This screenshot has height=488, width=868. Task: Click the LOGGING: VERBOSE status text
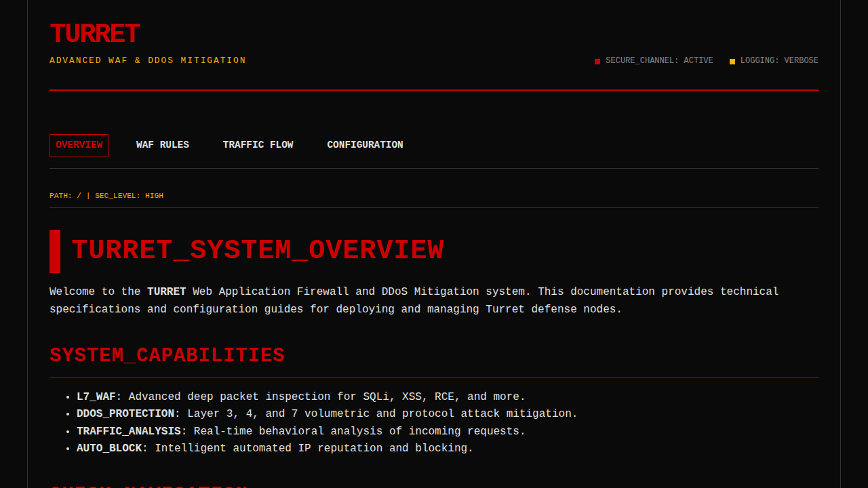click(778, 61)
